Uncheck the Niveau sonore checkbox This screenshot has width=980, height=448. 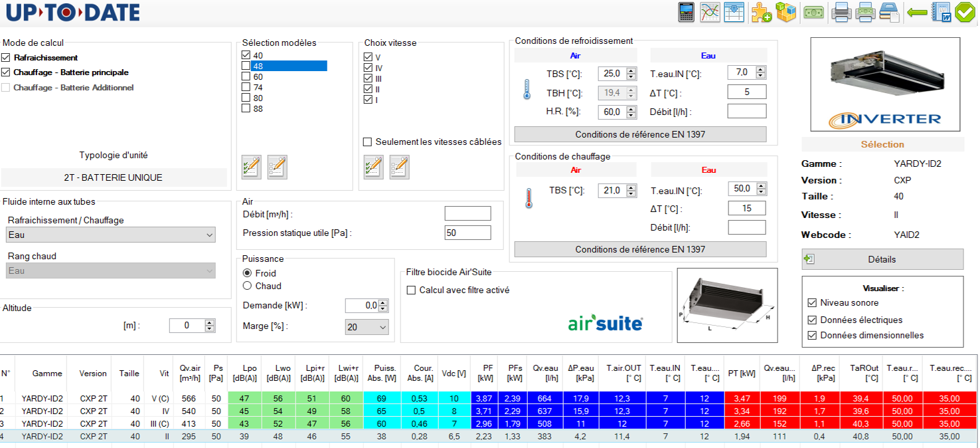coord(812,302)
